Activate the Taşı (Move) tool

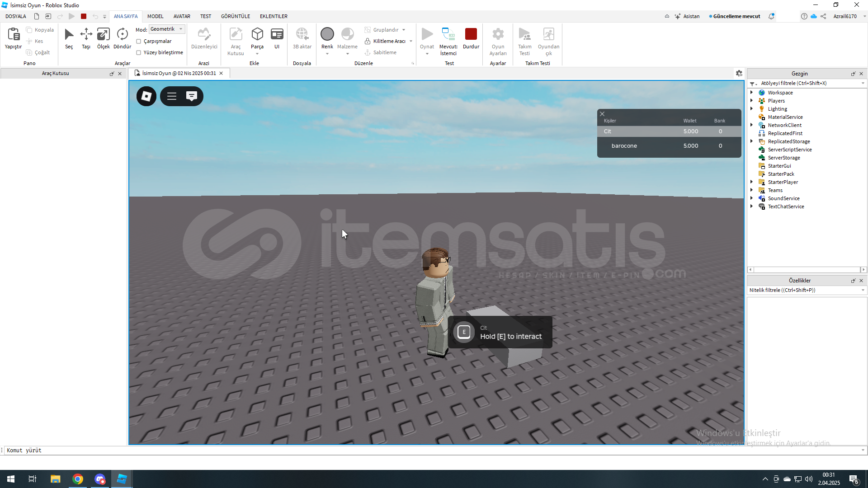86,38
